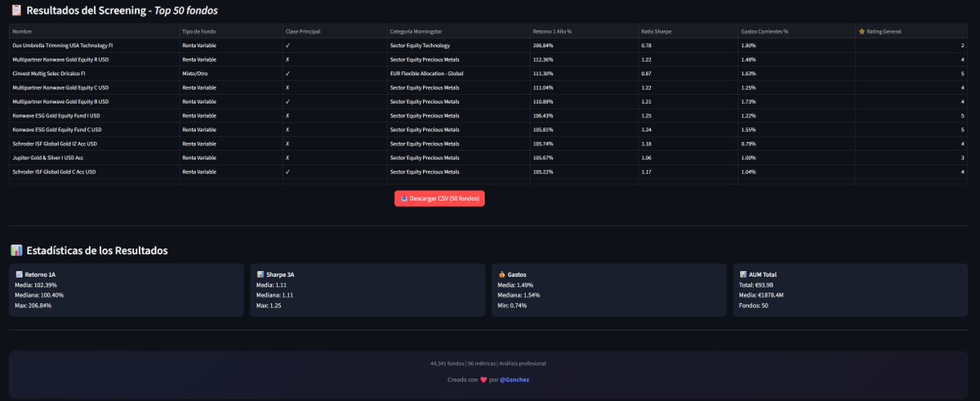The width and height of the screenshot is (980, 401).
Task: Click the Fondos: 50 line in AUM Total card
Action: [754, 305]
